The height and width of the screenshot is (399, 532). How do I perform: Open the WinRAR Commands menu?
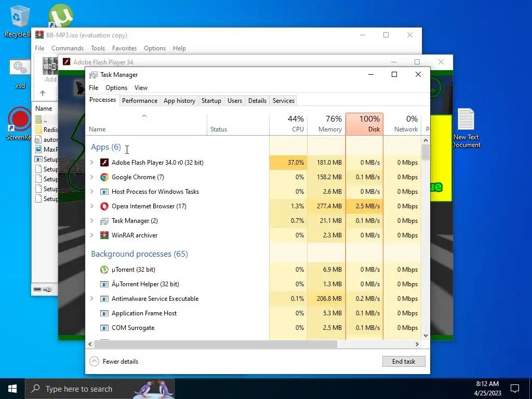[68, 48]
